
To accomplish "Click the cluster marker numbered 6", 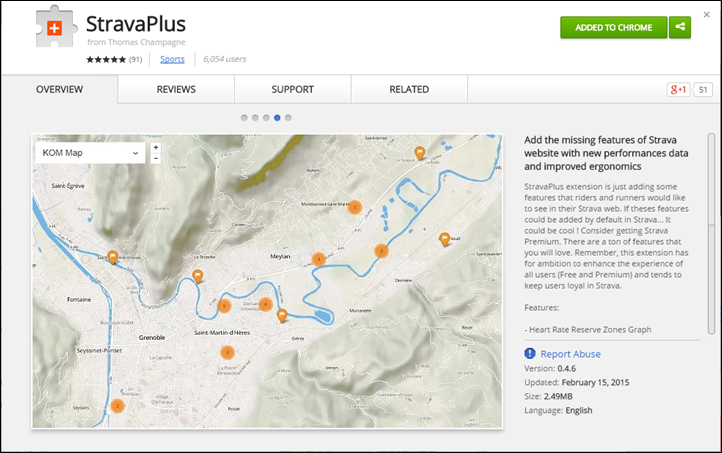I will (x=266, y=304).
